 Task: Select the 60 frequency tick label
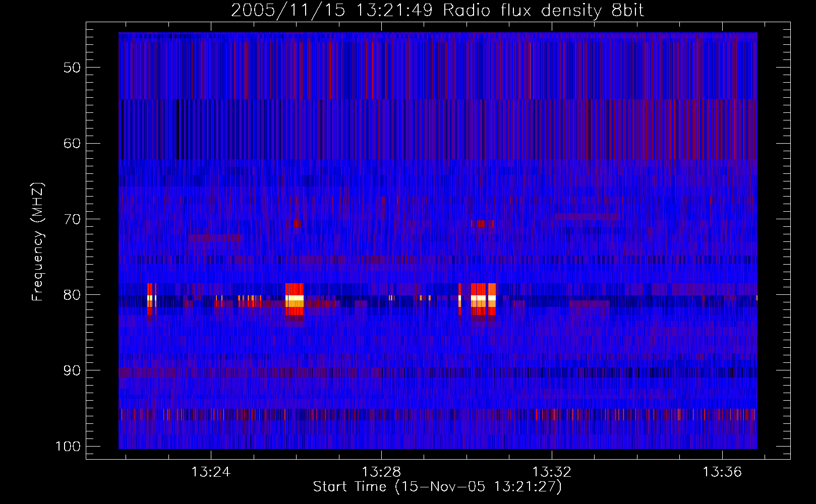[72, 143]
